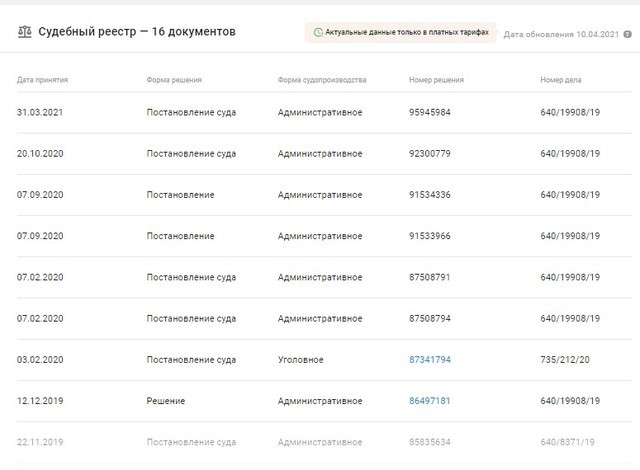Click the Судебный реестр — 16 документов heading
Image resolution: width=640 pixels, height=470 pixels.
tap(137, 32)
